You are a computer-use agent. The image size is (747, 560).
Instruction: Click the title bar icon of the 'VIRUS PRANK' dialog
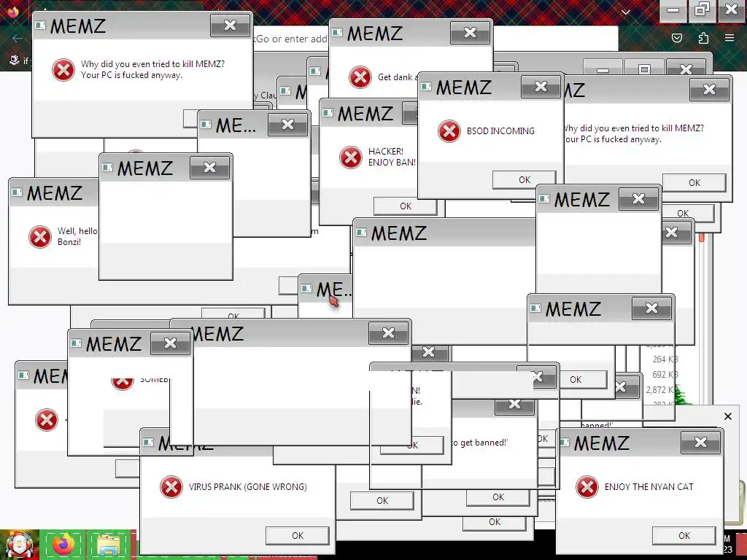147,443
